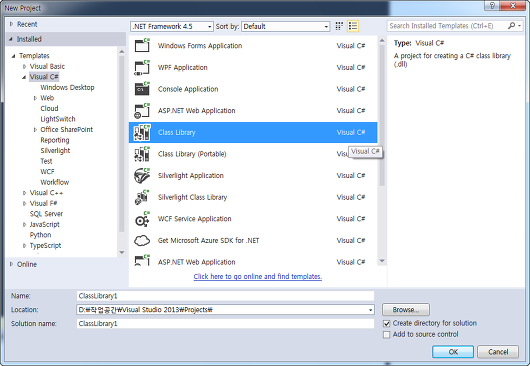Toggle Create directory for solution checkbox
This screenshot has width=530, height=366.
tap(387, 323)
